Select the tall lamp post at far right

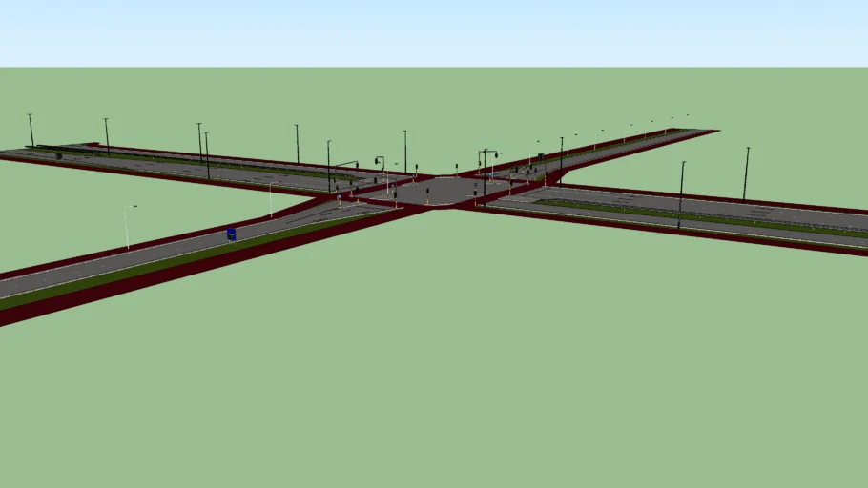[746, 173]
